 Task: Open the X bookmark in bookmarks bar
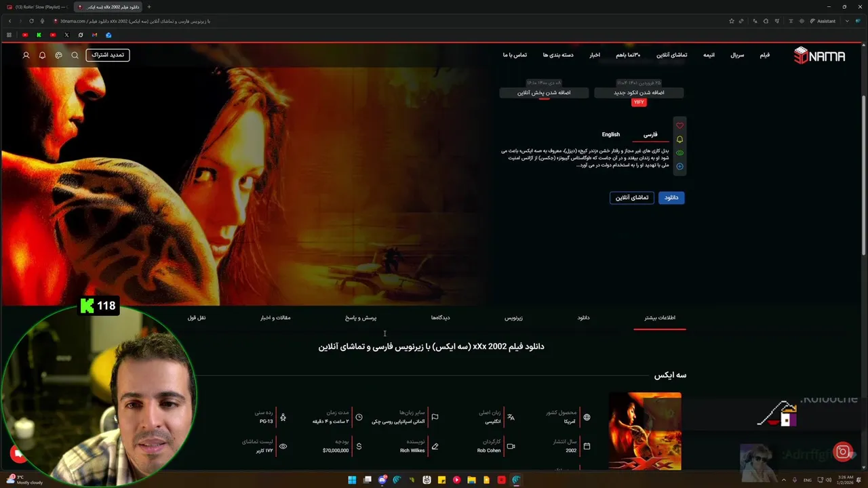(x=66, y=35)
